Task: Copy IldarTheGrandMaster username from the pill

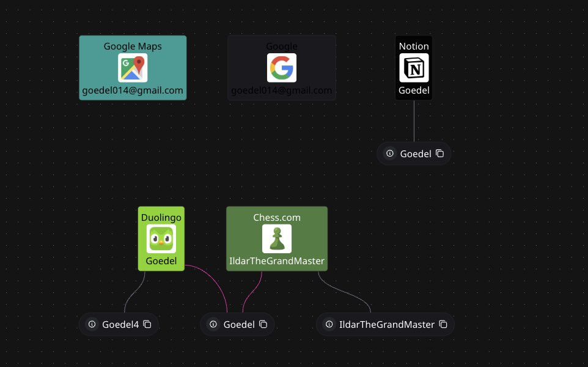Action: (443, 324)
